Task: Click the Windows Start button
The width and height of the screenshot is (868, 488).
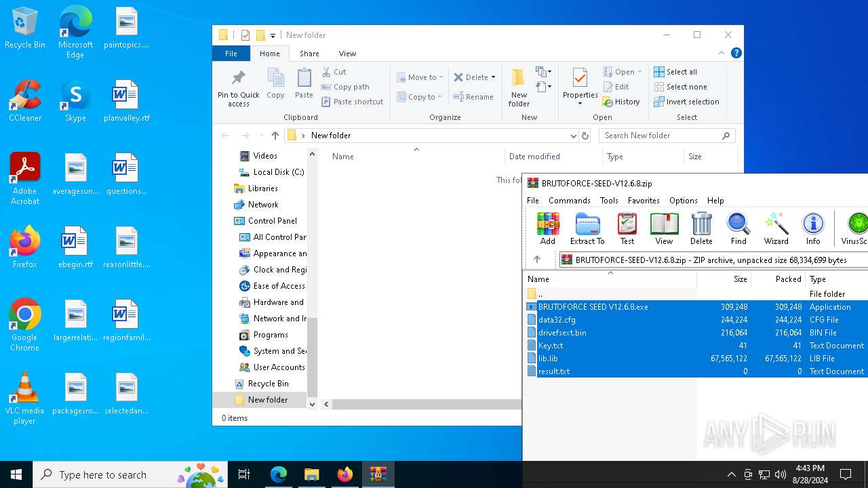Action: (16, 474)
